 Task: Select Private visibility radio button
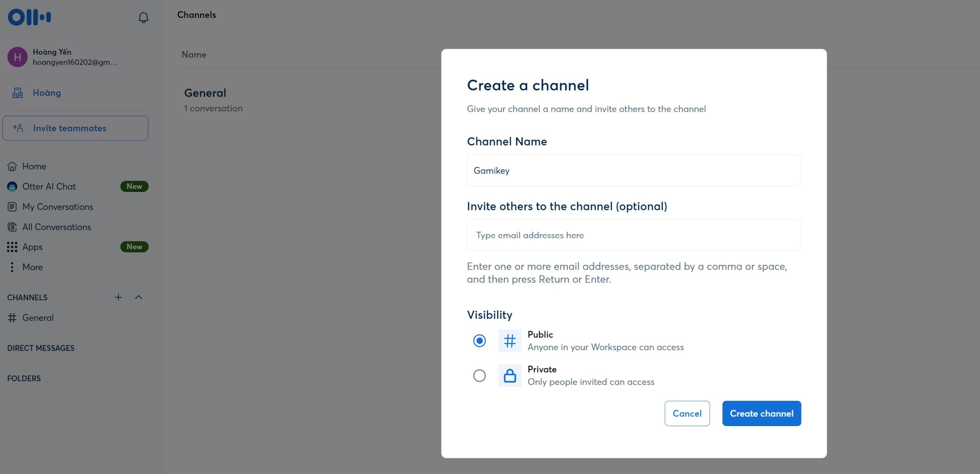(x=479, y=375)
